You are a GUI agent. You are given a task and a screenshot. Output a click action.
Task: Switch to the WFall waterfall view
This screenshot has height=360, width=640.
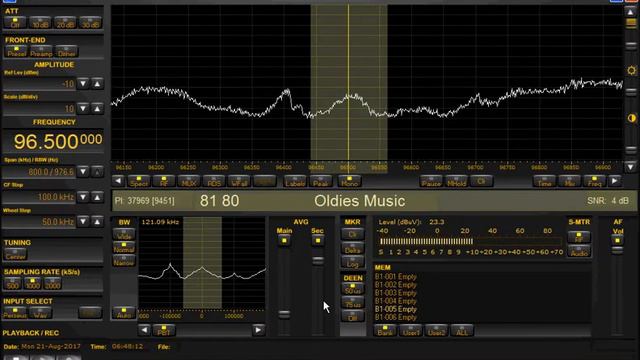click(239, 181)
